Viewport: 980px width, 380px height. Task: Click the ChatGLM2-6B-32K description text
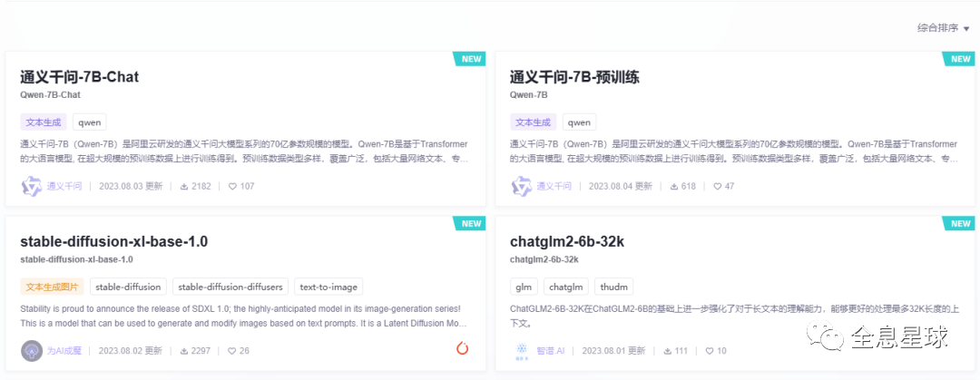[735, 317]
